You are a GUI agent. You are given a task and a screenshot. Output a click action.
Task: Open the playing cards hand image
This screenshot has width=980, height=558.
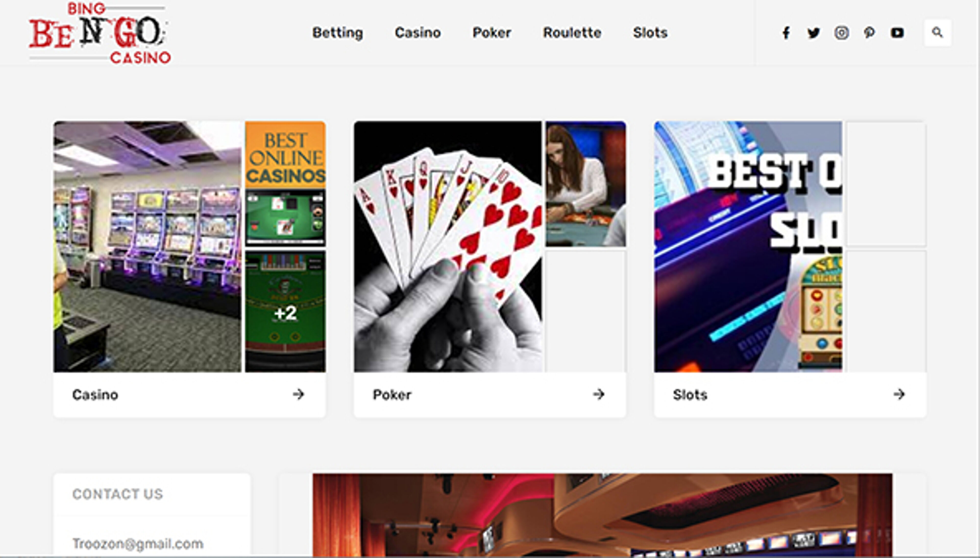448,246
